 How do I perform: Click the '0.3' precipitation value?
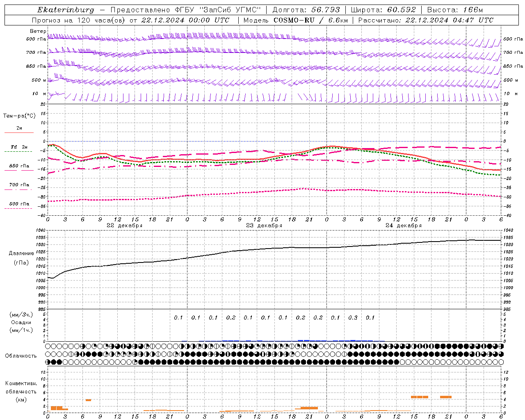[353, 317]
